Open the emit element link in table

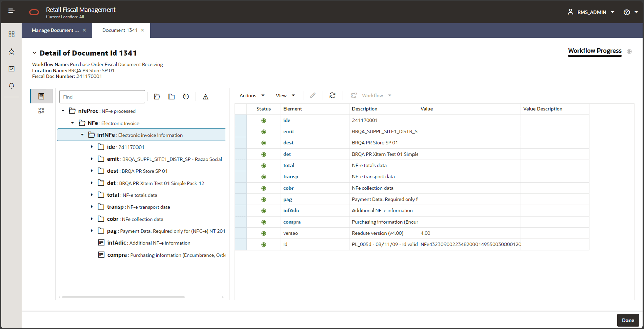tap(288, 132)
